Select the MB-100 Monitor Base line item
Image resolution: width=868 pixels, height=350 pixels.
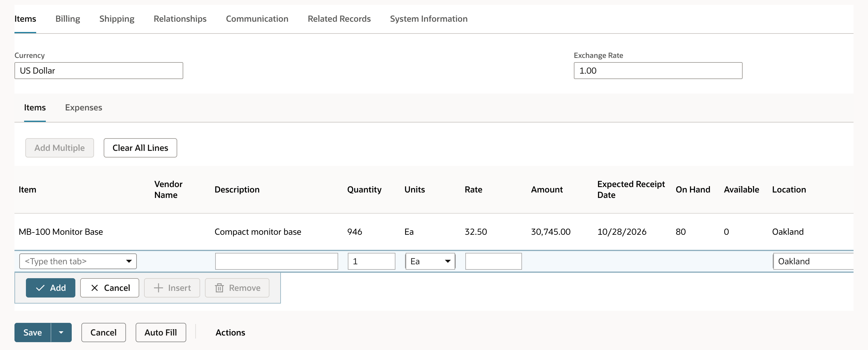[x=61, y=232]
